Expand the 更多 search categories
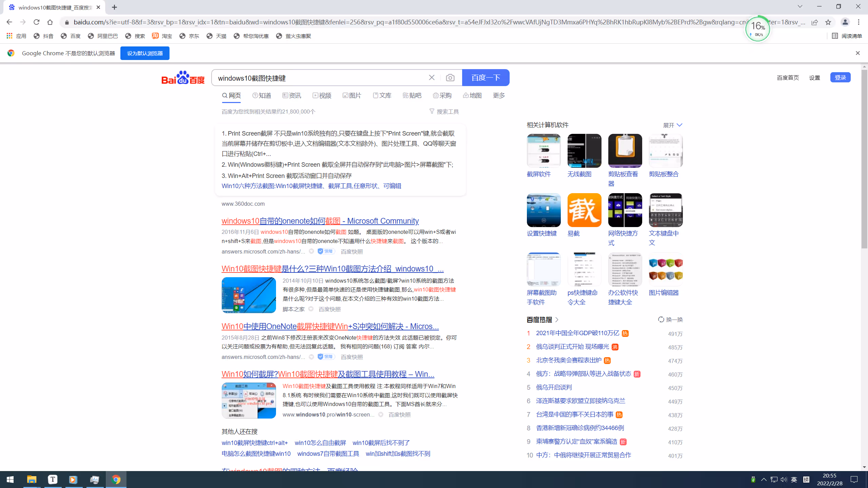 point(499,96)
